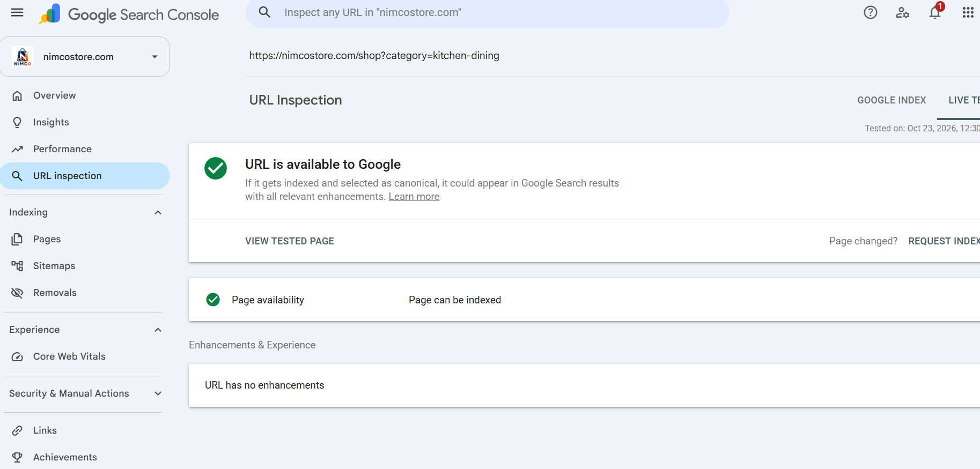Click the Google Search Console logo

[x=129, y=14]
